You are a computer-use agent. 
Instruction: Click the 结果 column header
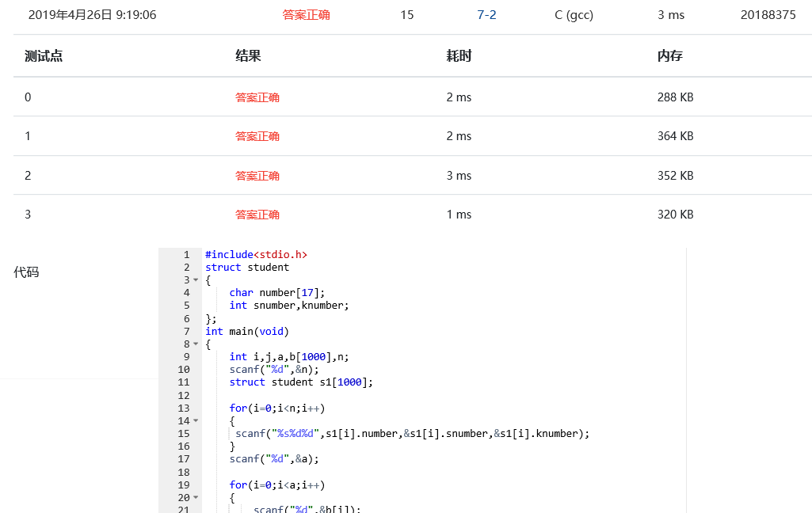[248, 56]
